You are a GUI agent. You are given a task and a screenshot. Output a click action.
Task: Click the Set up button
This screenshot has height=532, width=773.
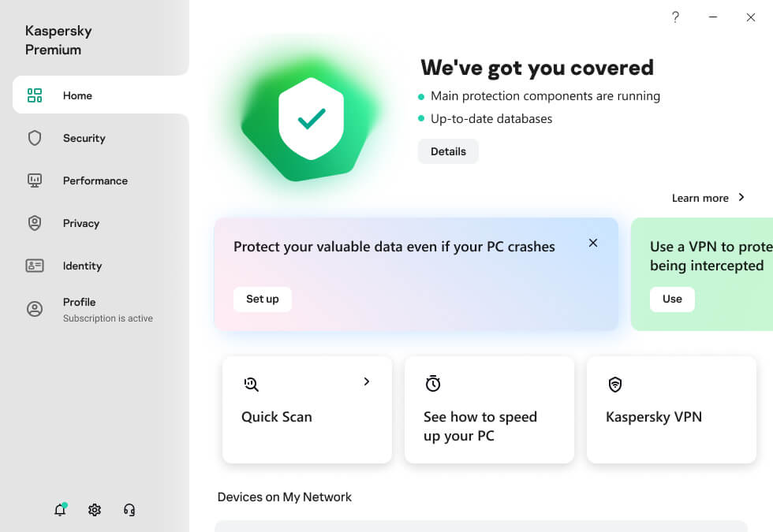(x=262, y=299)
